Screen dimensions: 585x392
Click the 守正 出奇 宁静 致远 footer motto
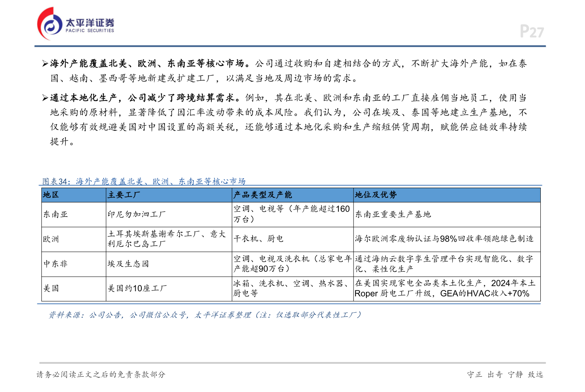505,375
